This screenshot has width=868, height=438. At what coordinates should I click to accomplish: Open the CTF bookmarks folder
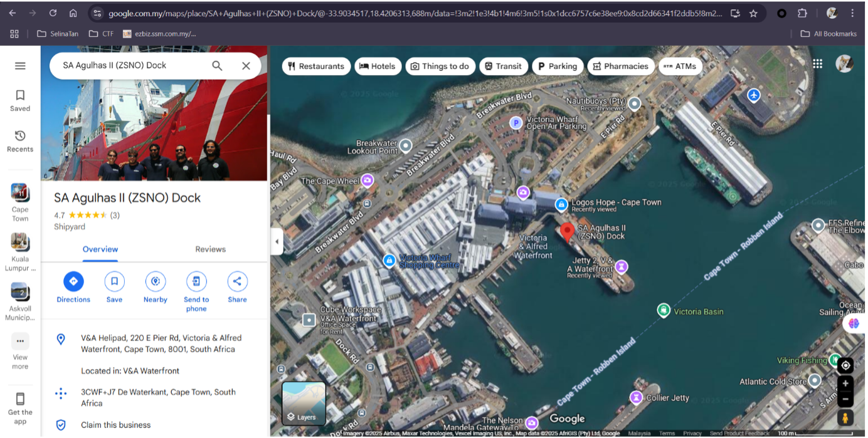point(101,34)
